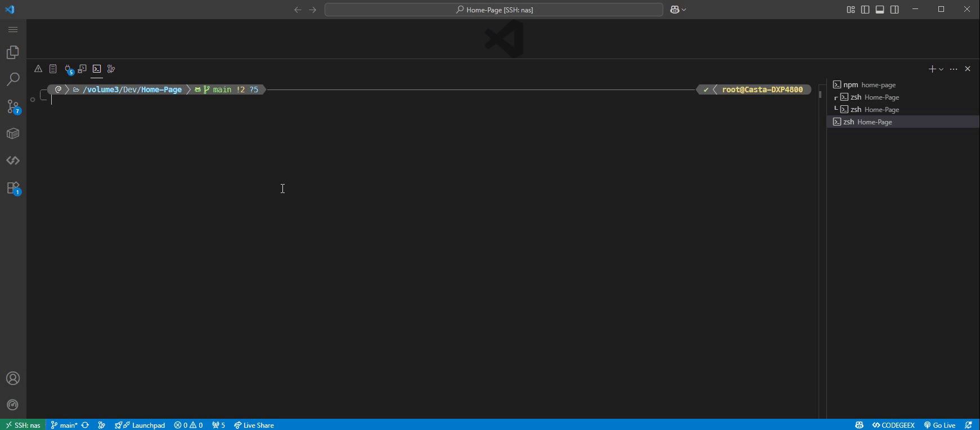Toggle the bottom panel visibility

coord(880,10)
